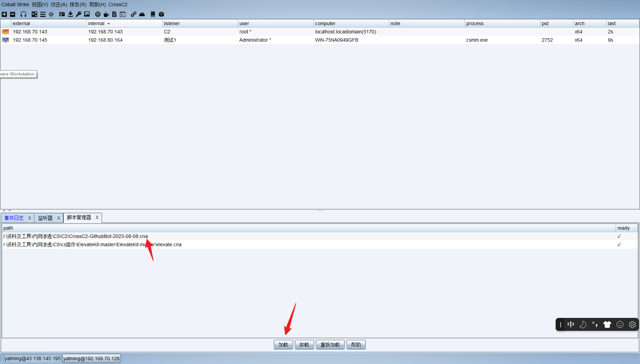Image resolution: width=640 pixels, height=364 pixels.
Task: Click the gear icon to generate payload
Action: point(98,14)
